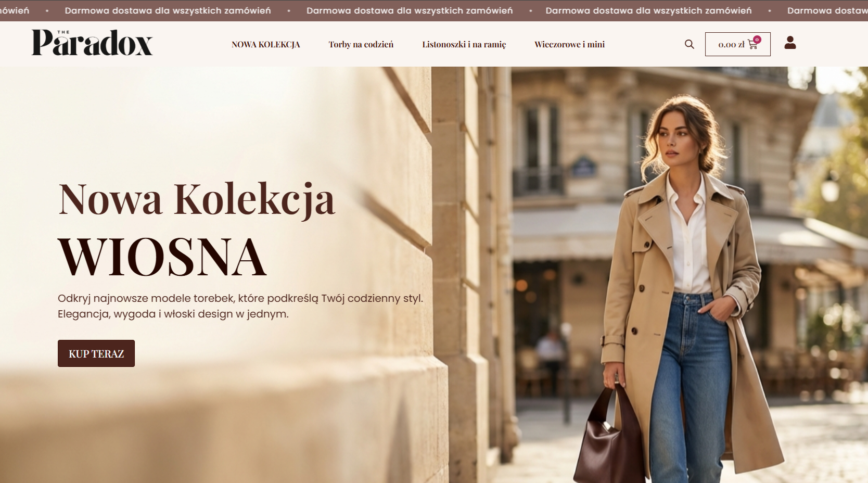Click the Nowa Kolekcja hero heading

(197, 200)
